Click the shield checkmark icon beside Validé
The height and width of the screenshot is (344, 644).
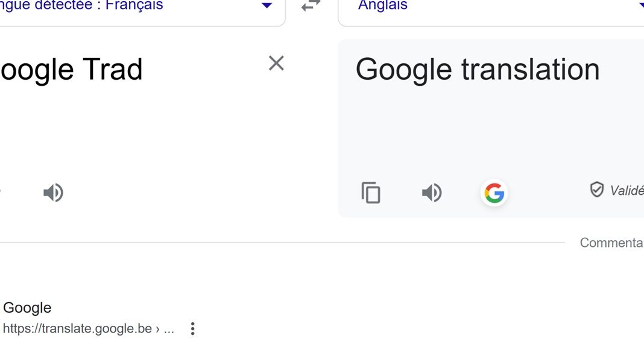[x=597, y=190]
